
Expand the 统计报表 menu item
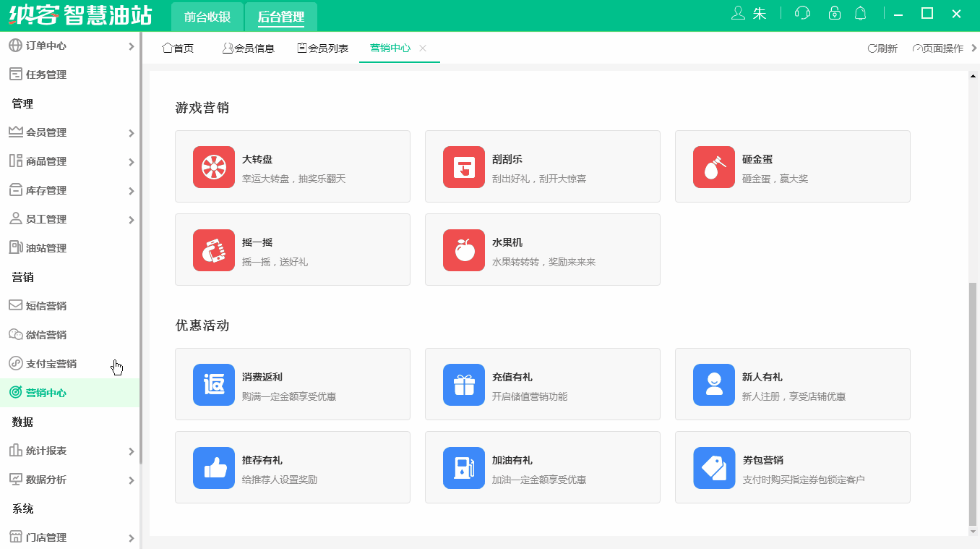click(x=70, y=451)
